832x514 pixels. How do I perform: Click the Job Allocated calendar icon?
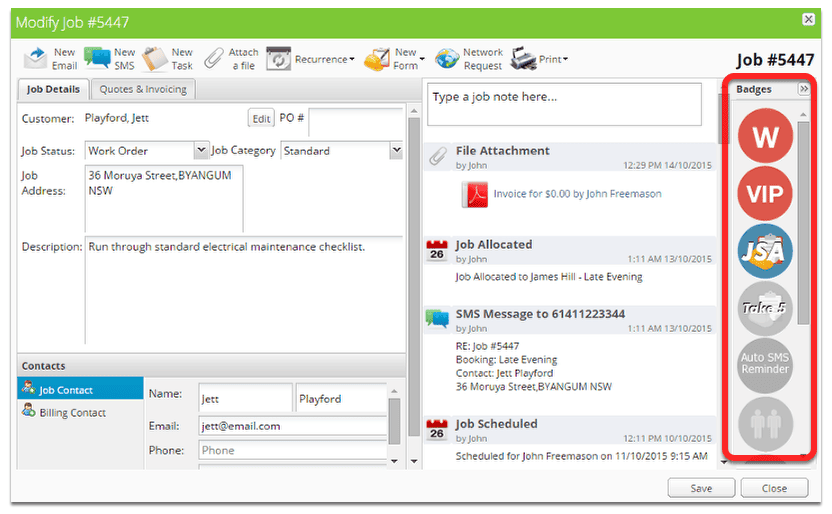pos(437,250)
